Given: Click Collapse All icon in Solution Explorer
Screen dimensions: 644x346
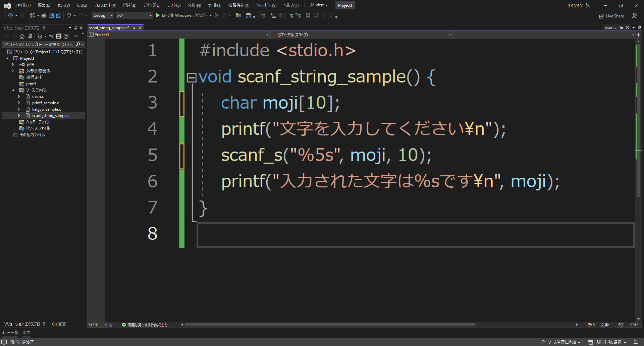Looking at the screenshot, I should coord(59,36).
